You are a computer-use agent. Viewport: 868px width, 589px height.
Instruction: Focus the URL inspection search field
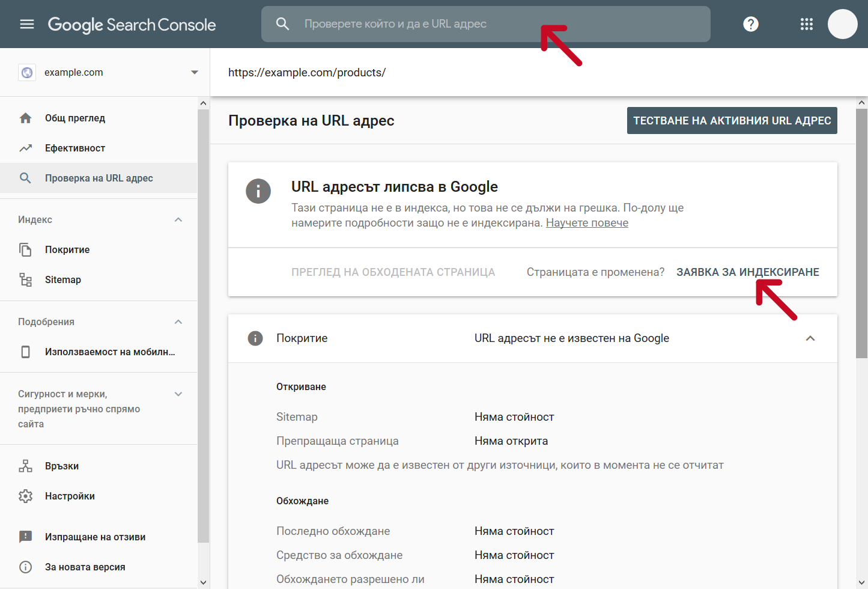tap(485, 24)
